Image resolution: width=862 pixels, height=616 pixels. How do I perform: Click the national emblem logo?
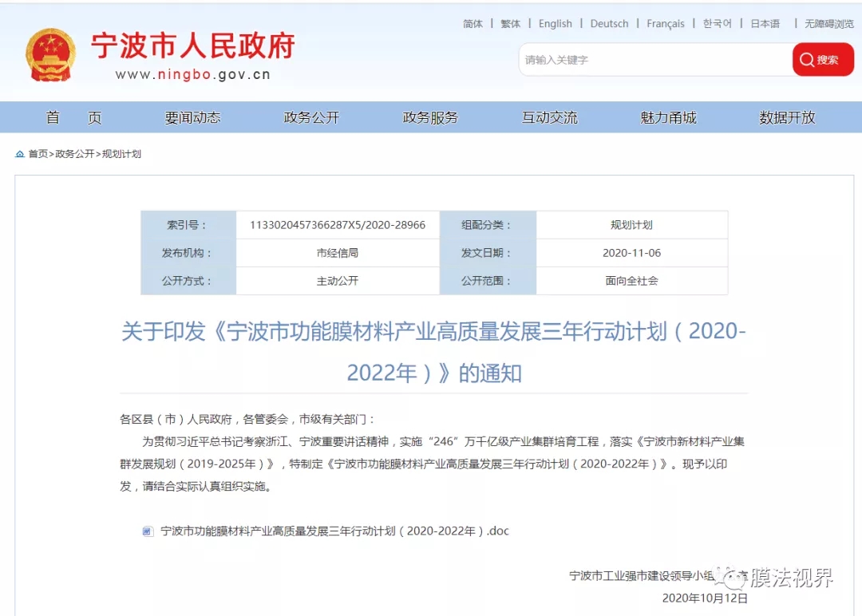pyautogui.click(x=51, y=55)
